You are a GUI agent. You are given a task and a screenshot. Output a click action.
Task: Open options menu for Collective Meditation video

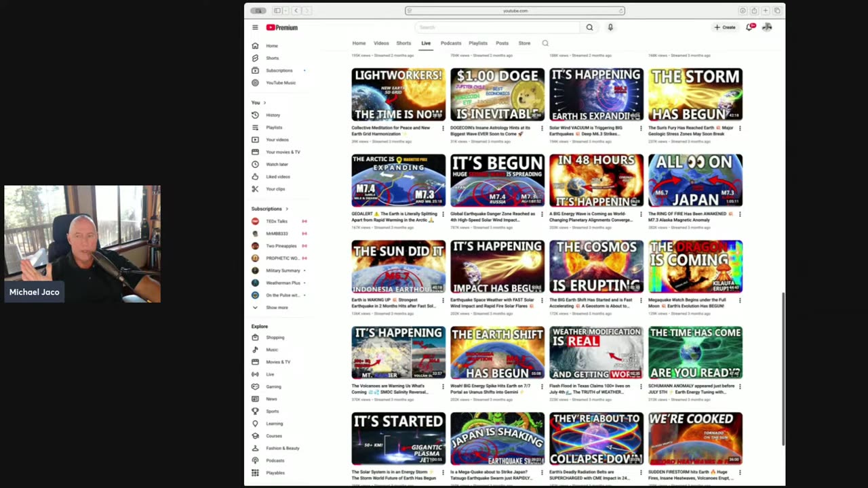pos(443,128)
